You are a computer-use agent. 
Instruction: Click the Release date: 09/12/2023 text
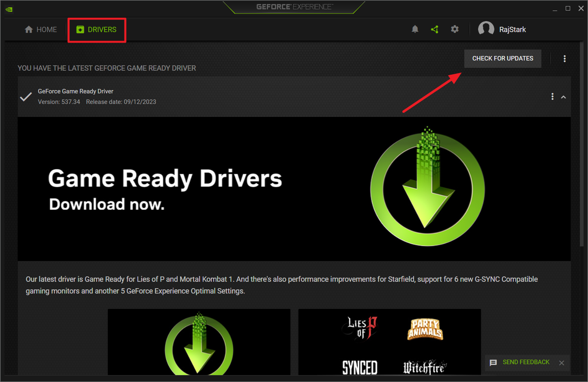[x=121, y=102]
